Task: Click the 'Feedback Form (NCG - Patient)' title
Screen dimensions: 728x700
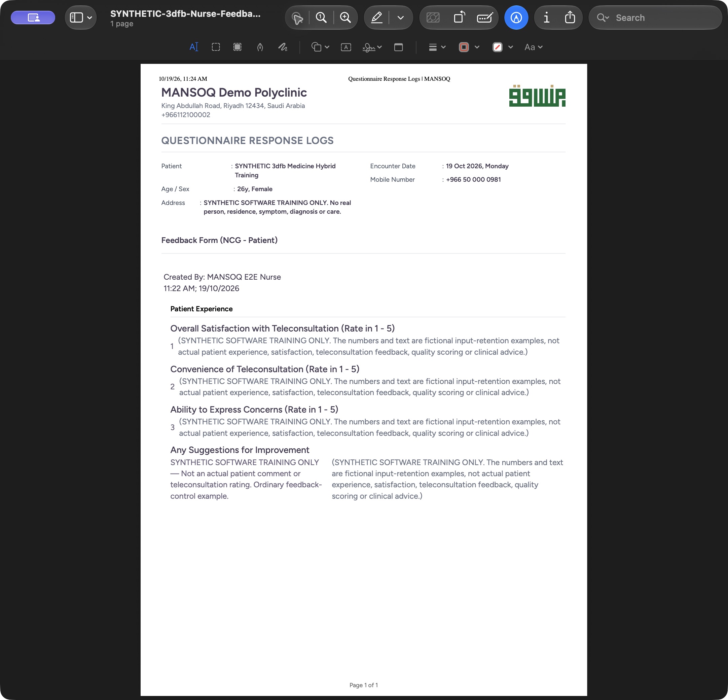Action: (x=219, y=240)
